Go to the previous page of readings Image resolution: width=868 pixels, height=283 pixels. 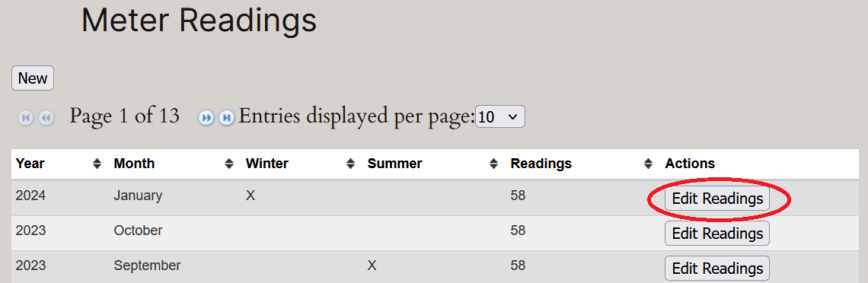pyautogui.click(x=46, y=117)
